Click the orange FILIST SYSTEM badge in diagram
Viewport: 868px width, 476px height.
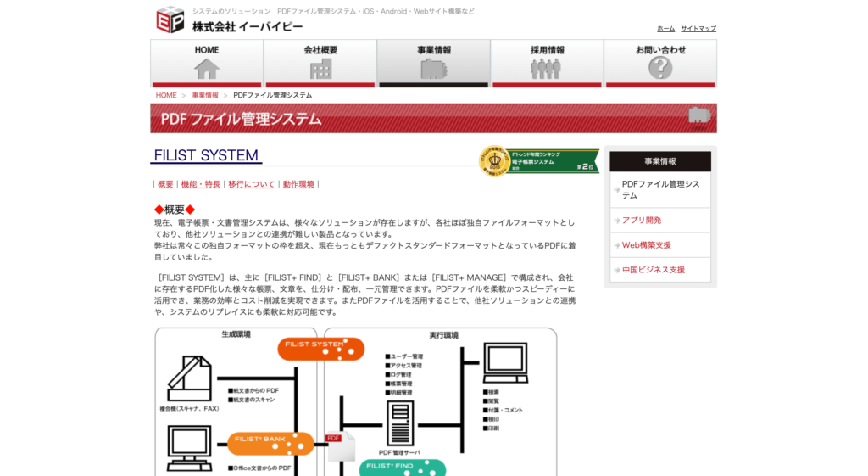[x=321, y=349]
